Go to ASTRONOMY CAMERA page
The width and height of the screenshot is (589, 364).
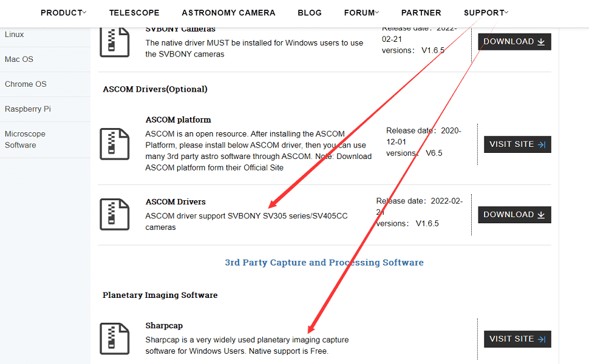pyautogui.click(x=228, y=13)
